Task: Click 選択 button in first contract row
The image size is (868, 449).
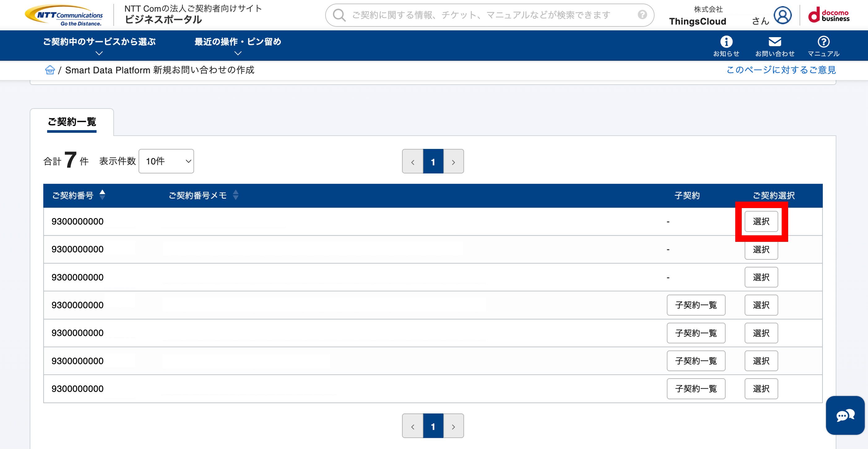Action: point(761,221)
